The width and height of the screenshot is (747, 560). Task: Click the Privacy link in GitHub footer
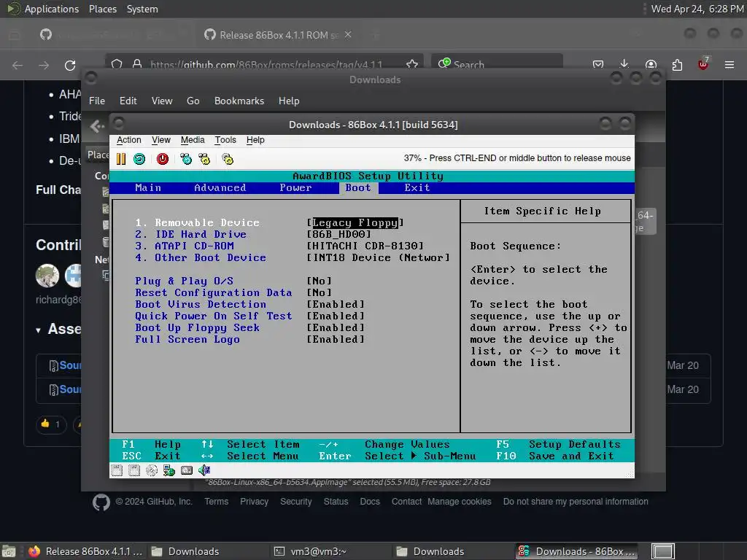[254, 502]
